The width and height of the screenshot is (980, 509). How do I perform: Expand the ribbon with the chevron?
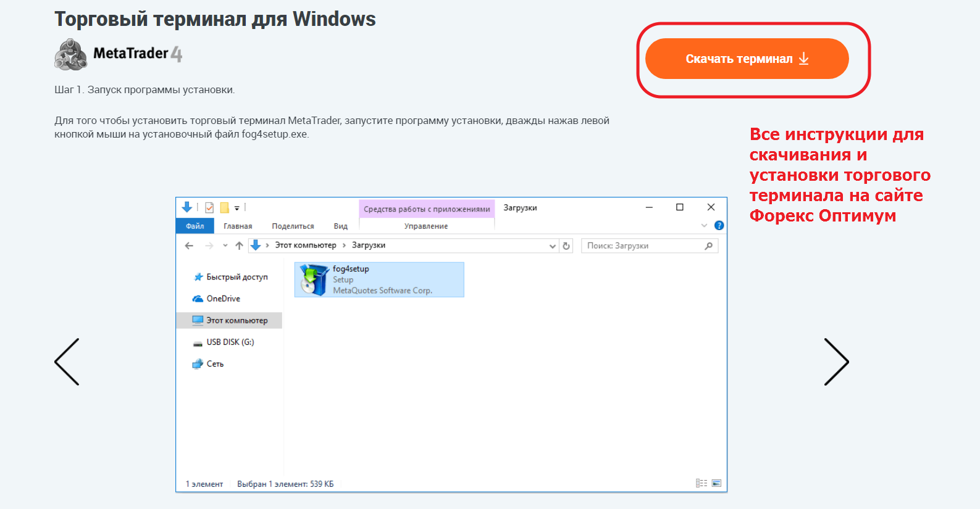coord(704,226)
